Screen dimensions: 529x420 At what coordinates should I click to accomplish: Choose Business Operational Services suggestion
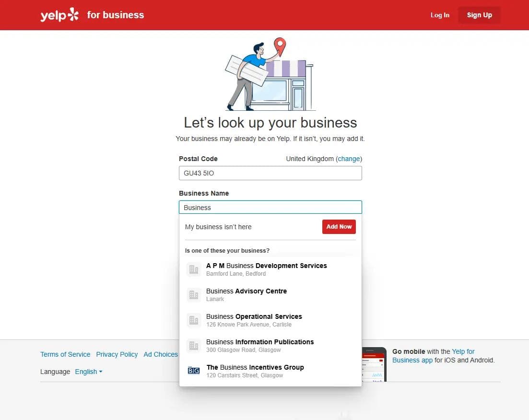tap(270, 320)
